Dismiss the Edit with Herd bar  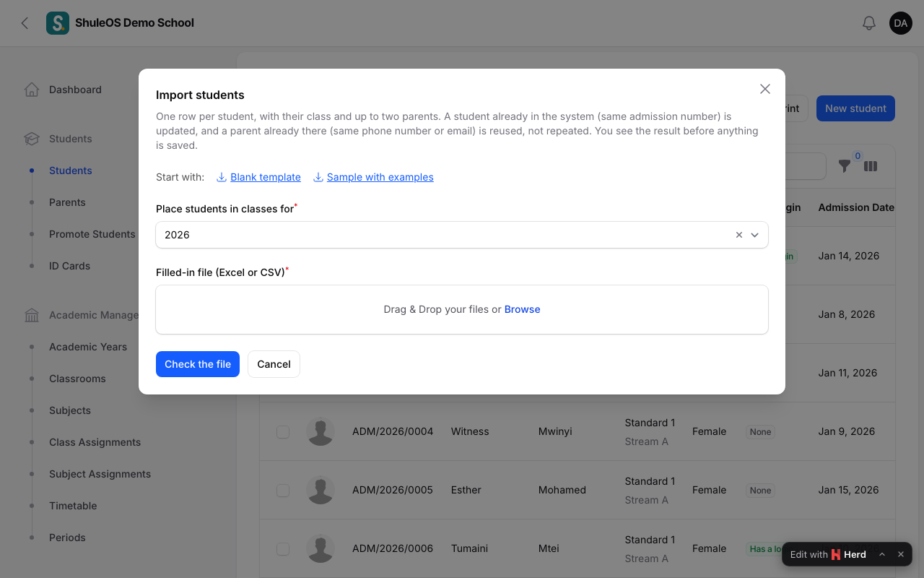click(x=901, y=554)
